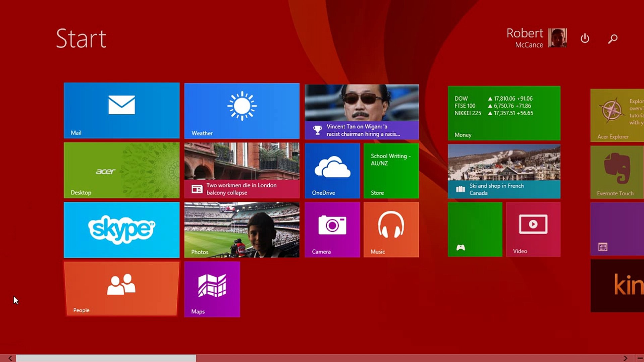
Task: Open London balcony collapse news tile
Action: pyautogui.click(x=241, y=170)
